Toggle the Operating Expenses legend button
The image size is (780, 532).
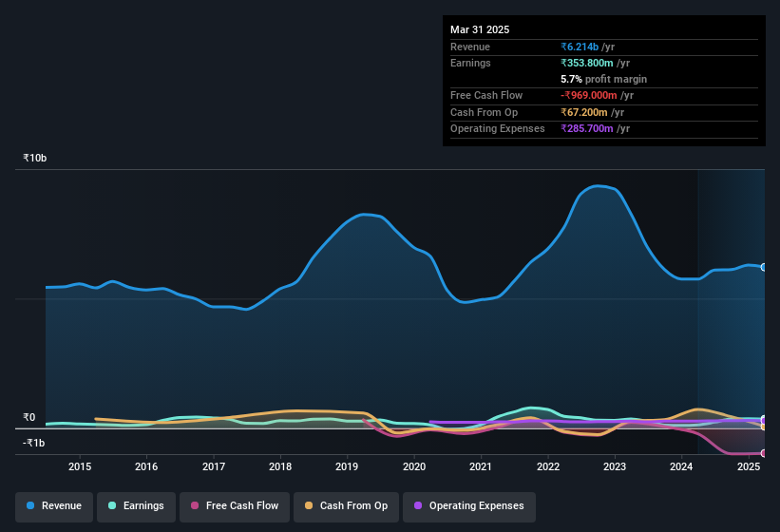click(469, 506)
